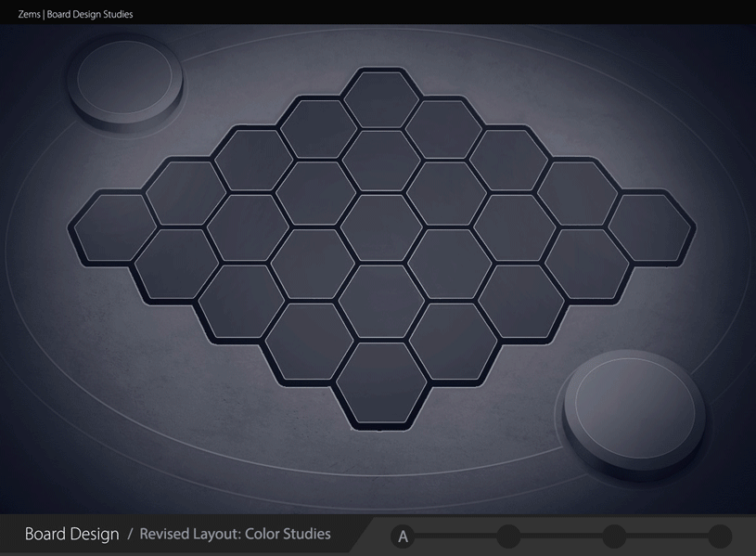The image size is (756, 556).
Task: Select the step marker labeled A
Action: coord(403,537)
